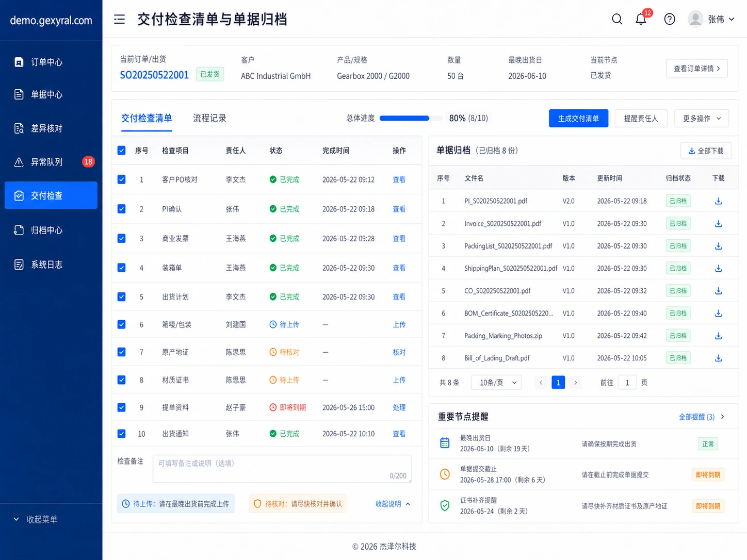Download Packing_Marking_Photos.zip via its download icon
Viewport: 747px width, 560px height.
tap(718, 336)
